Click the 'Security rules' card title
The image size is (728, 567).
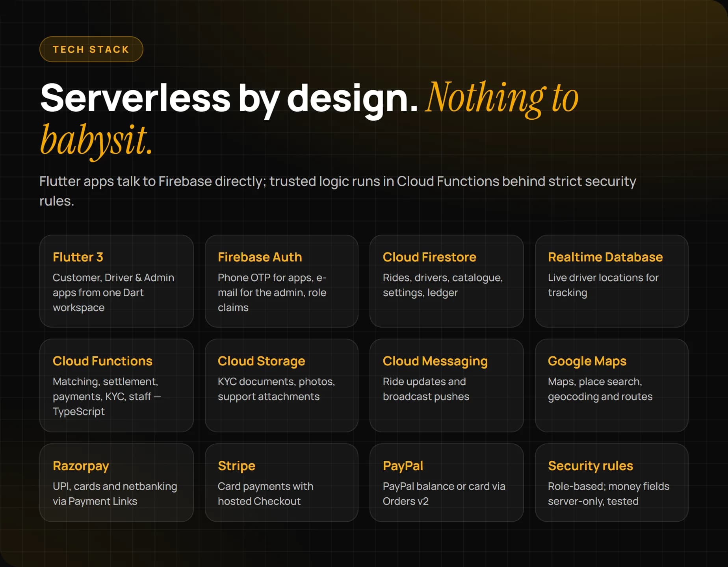coord(591,466)
